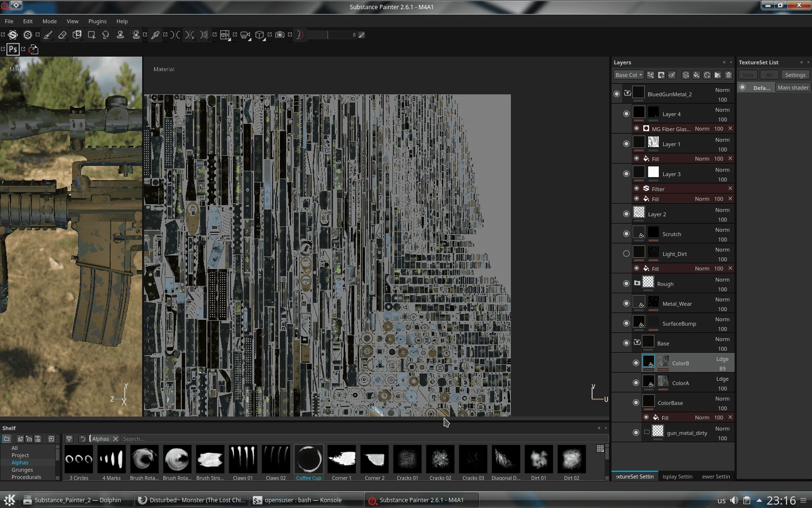Click the Main shader button
This screenshot has height=508, width=812.
point(793,88)
